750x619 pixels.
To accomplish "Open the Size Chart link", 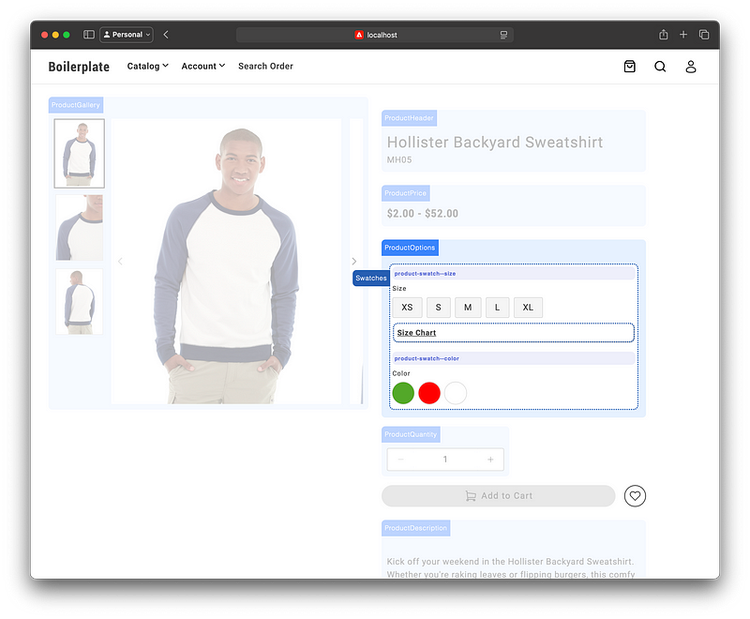I will point(416,333).
